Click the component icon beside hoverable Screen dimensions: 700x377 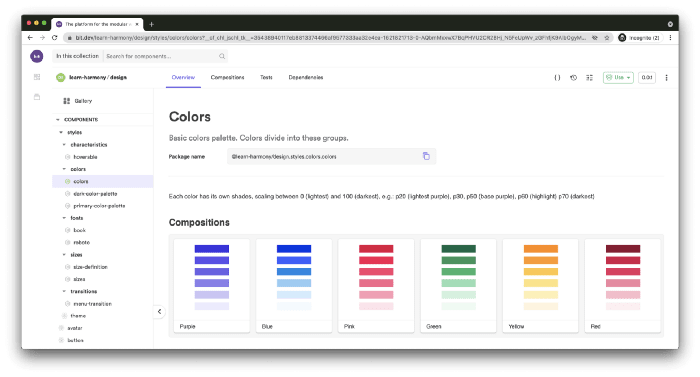67,157
